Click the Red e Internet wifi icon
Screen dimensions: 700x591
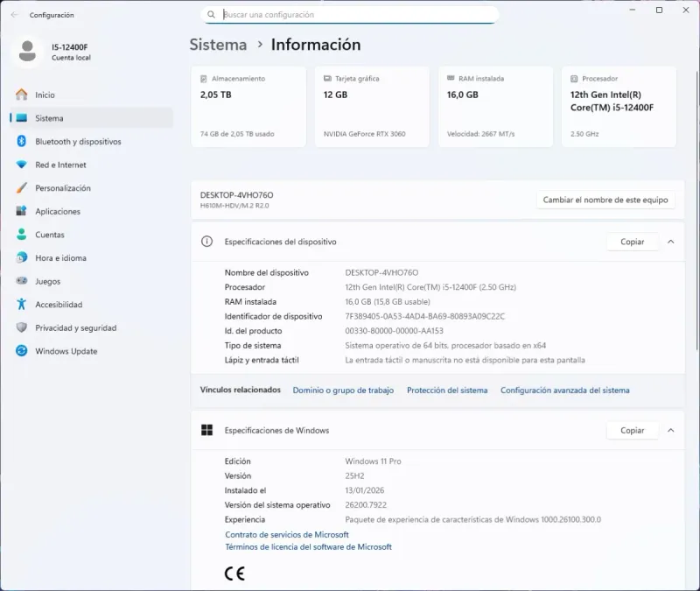[21, 165]
